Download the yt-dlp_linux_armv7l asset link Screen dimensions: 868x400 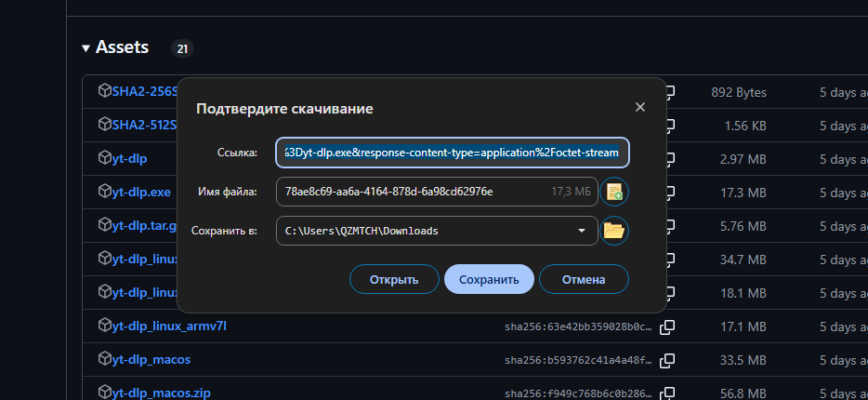click(169, 327)
